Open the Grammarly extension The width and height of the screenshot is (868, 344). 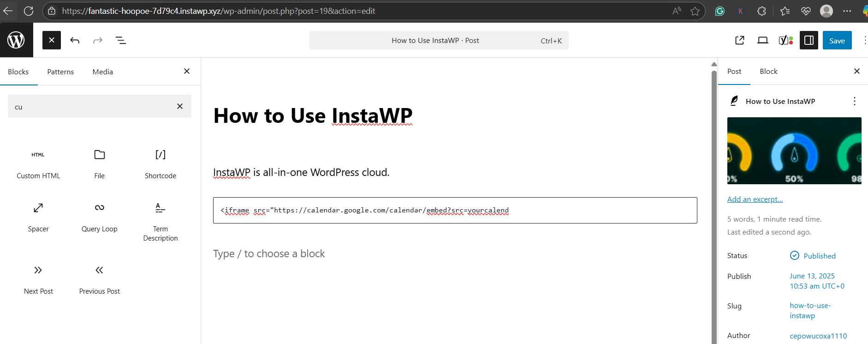[719, 11]
